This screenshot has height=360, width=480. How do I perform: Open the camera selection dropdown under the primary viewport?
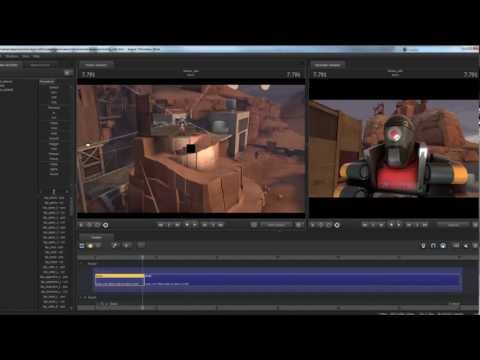pyautogui.click(x=276, y=225)
